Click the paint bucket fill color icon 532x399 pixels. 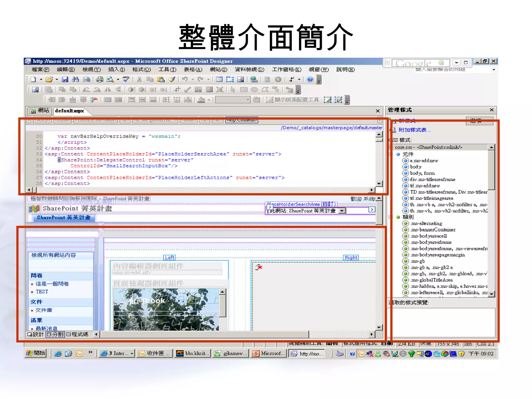(x=201, y=100)
